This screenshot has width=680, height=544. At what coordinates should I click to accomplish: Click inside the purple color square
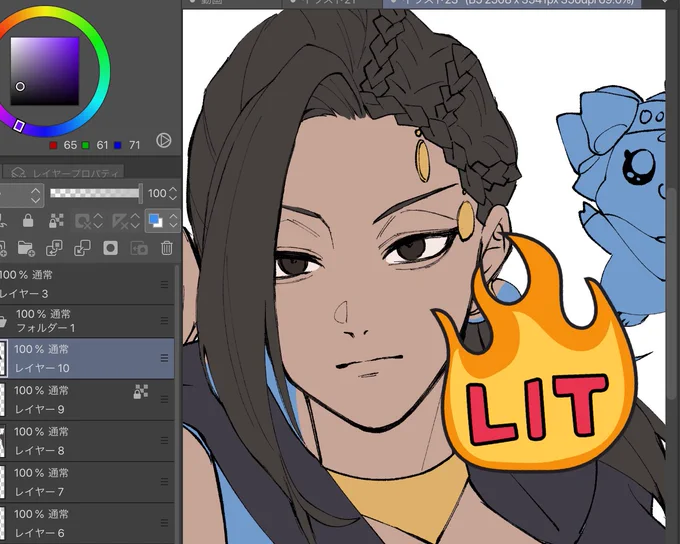45,71
